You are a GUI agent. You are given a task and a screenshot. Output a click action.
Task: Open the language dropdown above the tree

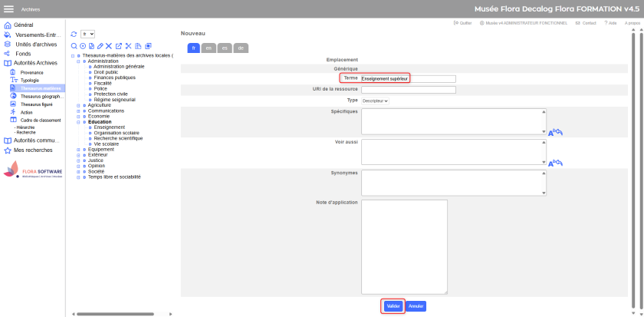87,35
